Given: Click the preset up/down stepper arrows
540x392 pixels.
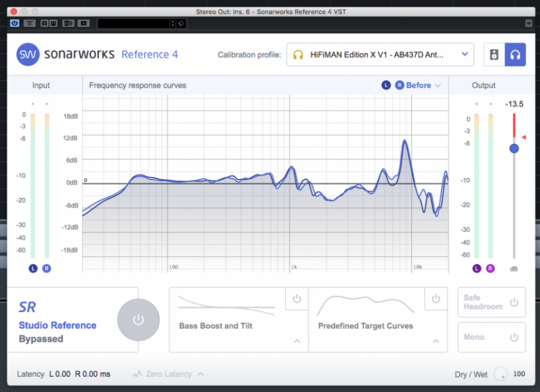Looking at the screenshot, I should (173, 24).
